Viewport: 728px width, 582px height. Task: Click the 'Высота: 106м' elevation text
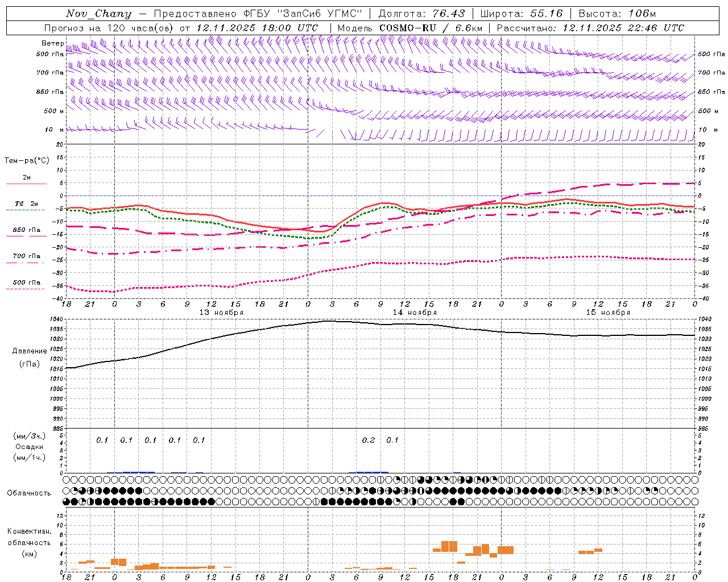click(617, 14)
